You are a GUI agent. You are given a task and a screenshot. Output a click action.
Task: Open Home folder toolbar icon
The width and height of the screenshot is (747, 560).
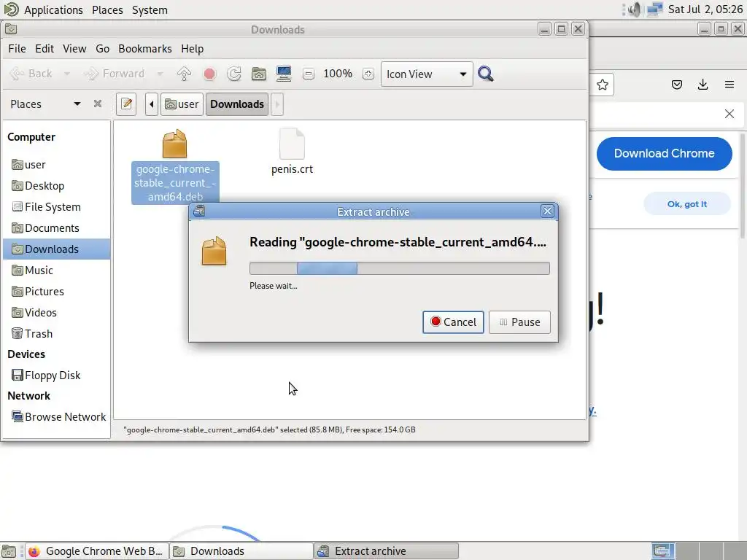[259, 74]
